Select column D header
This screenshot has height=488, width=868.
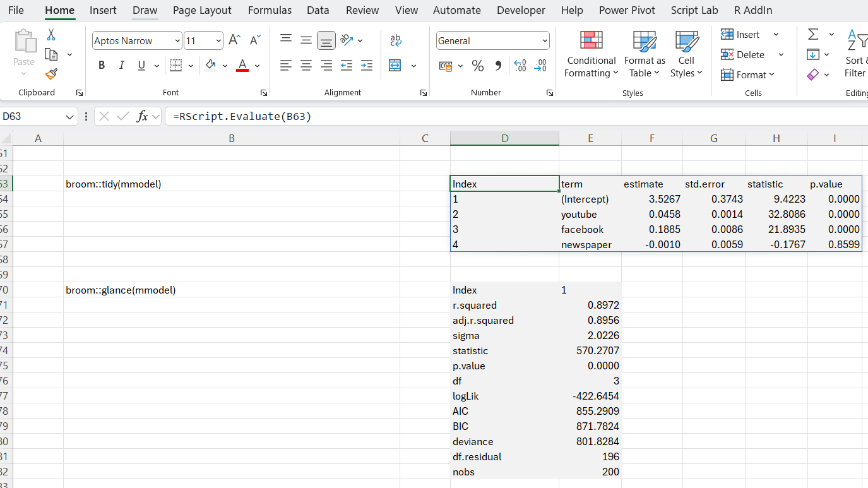point(504,138)
